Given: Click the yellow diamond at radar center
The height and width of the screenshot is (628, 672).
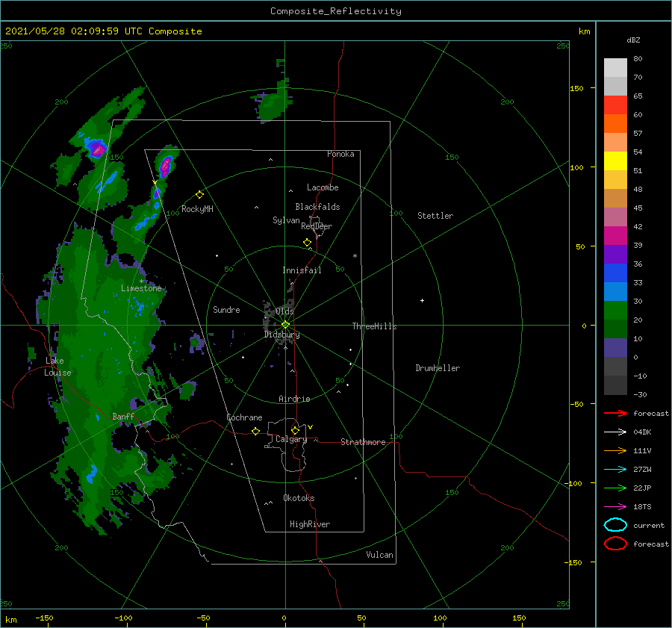Looking at the screenshot, I should coord(285,325).
